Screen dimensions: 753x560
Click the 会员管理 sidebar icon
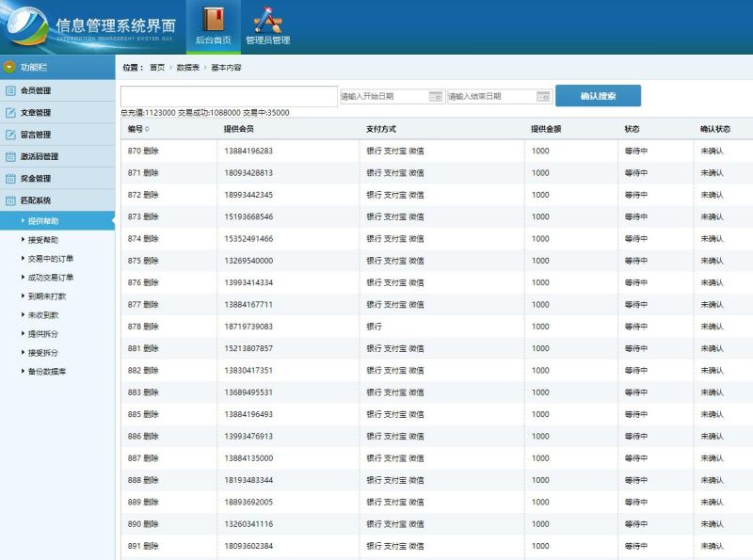tap(11, 90)
